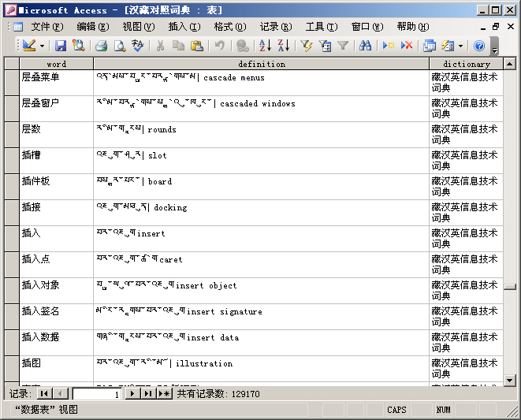
Task: Open the 编辑(E) menu
Action: [93, 27]
